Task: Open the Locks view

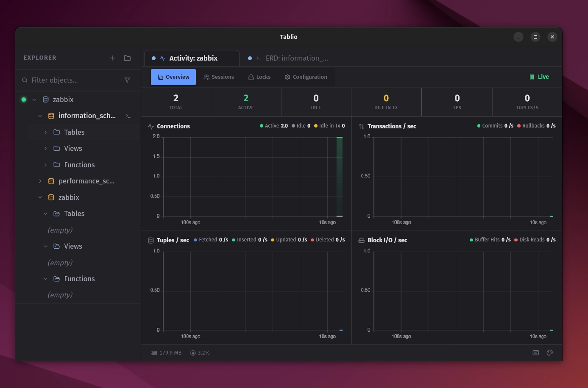Action: coord(259,77)
